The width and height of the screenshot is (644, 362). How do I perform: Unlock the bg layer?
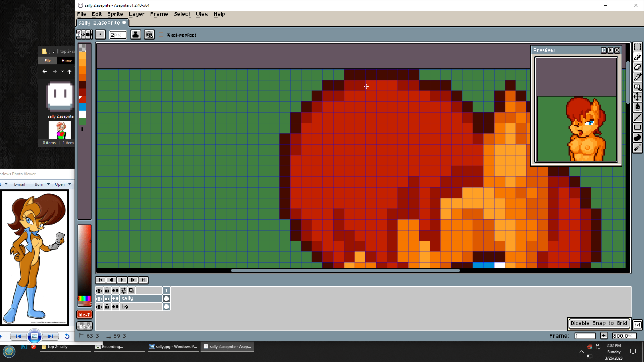(x=107, y=307)
